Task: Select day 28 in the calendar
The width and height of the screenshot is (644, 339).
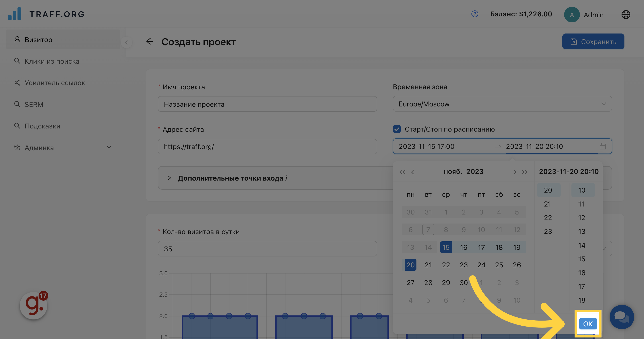Action: (x=428, y=283)
